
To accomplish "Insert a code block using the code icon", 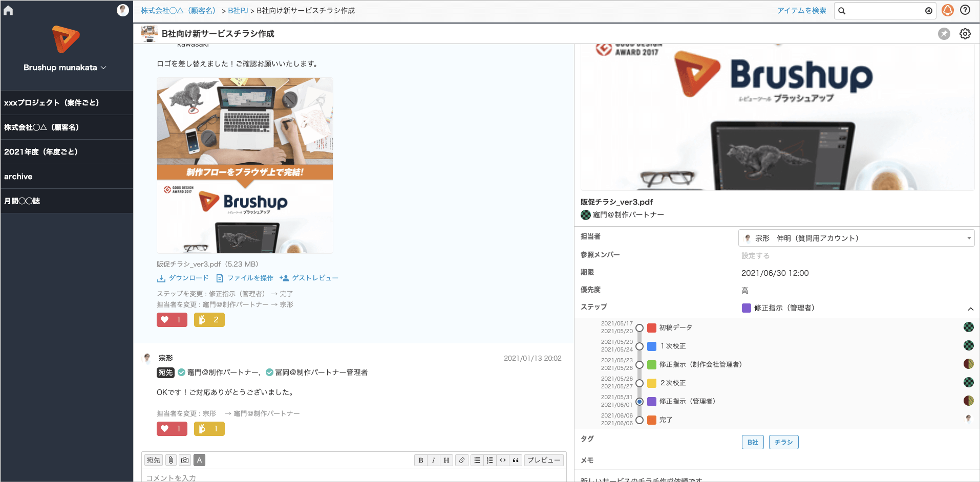I will point(503,460).
